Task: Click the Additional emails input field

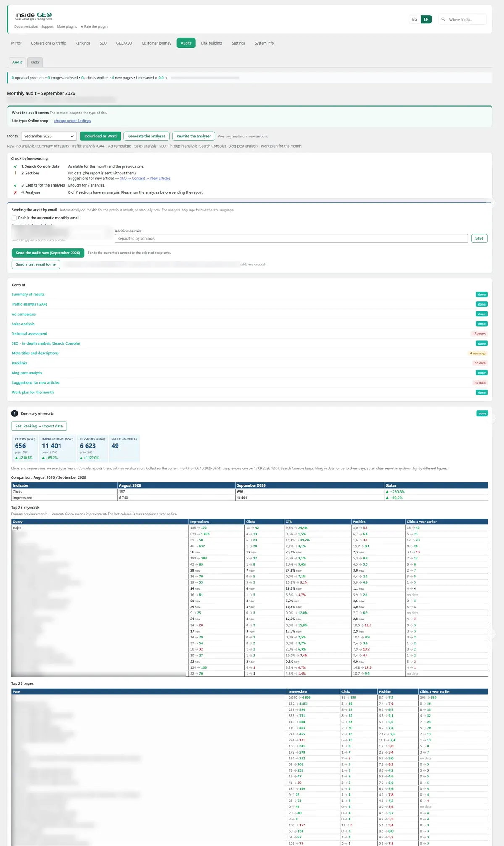Action: (291, 238)
